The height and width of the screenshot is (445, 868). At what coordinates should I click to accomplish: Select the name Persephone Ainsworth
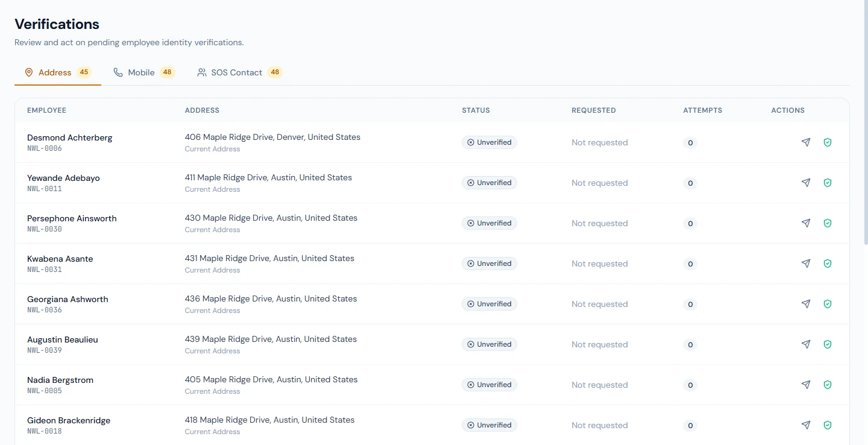[72, 218]
